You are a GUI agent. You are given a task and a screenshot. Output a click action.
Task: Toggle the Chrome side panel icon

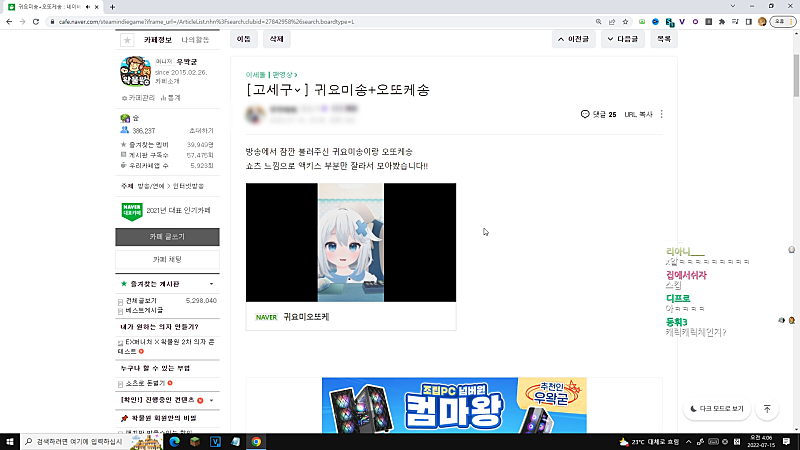(x=748, y=22)
